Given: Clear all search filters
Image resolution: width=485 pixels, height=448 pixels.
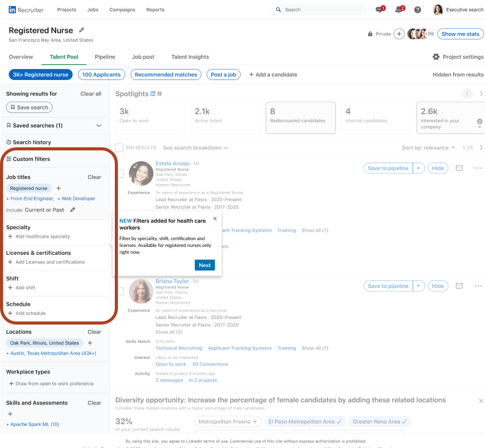Looking at the screenshot, I should click(90, 94).
